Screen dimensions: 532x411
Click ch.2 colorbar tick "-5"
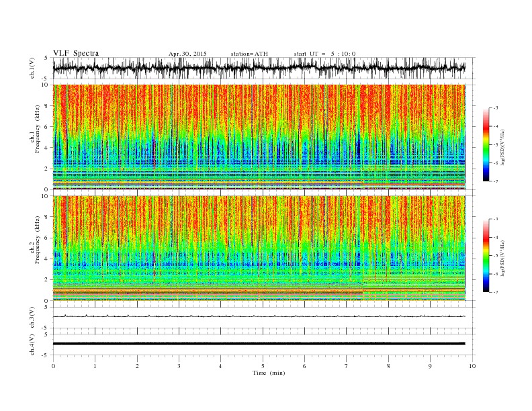coord(496,256)
